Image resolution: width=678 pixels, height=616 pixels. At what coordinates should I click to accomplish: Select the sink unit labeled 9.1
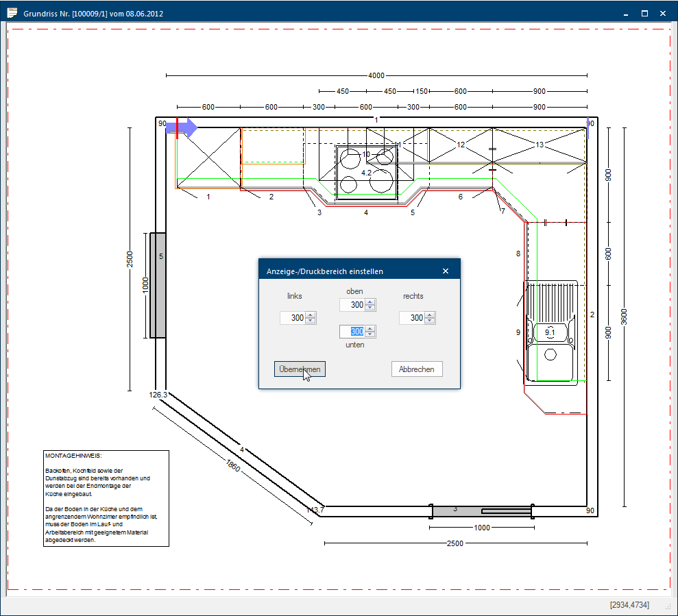point(551,334)
